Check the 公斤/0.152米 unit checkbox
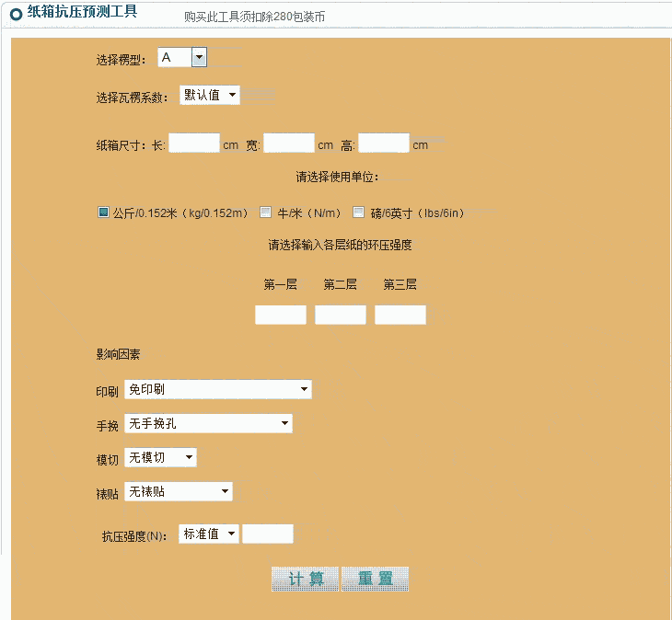This screenshot has height=620, width=672. pos(103,212)
